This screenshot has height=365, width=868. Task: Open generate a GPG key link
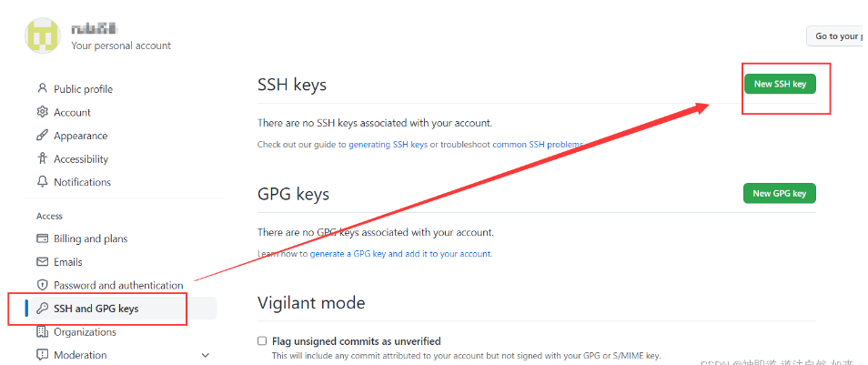tap(400, 254)
